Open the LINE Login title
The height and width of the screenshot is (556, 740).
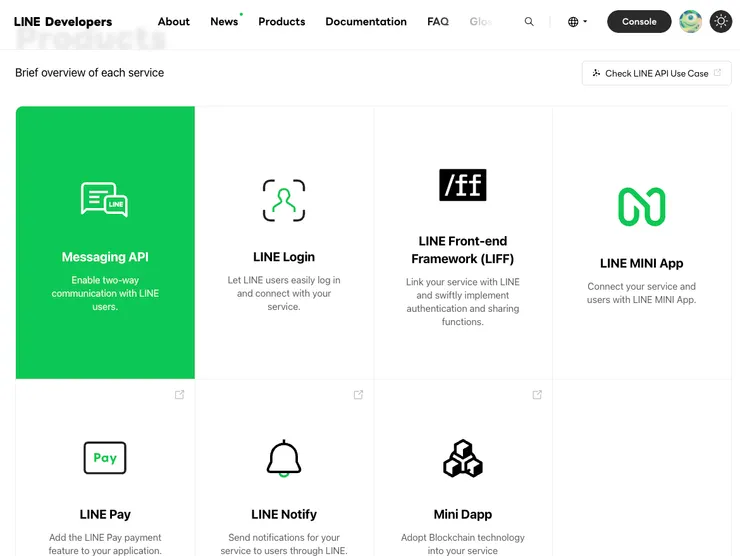(x=284, y=257)
